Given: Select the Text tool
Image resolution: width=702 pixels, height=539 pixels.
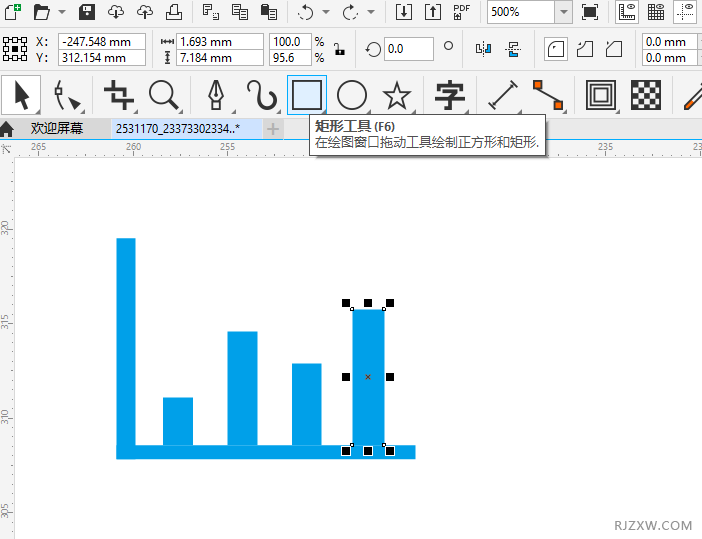Looking at the screenshot, I should coord(450,95).
